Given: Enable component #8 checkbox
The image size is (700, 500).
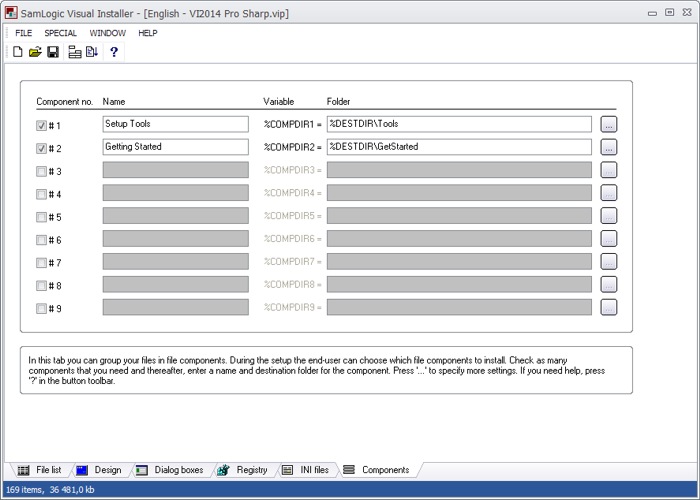Looking at the screenshot, I should [x=41, y=285].
